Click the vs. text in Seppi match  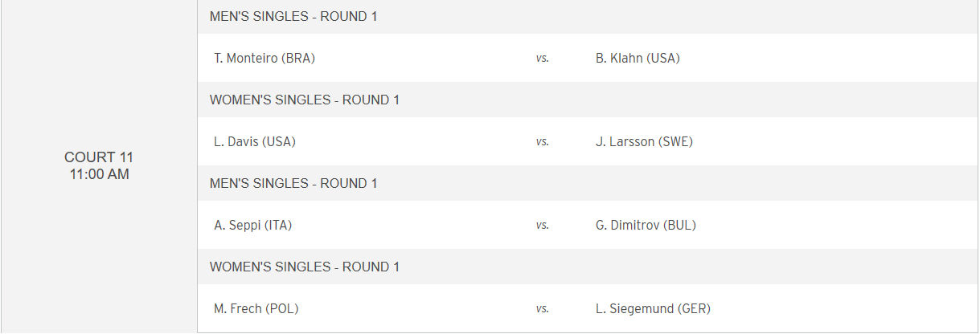[x=543, y=225]
